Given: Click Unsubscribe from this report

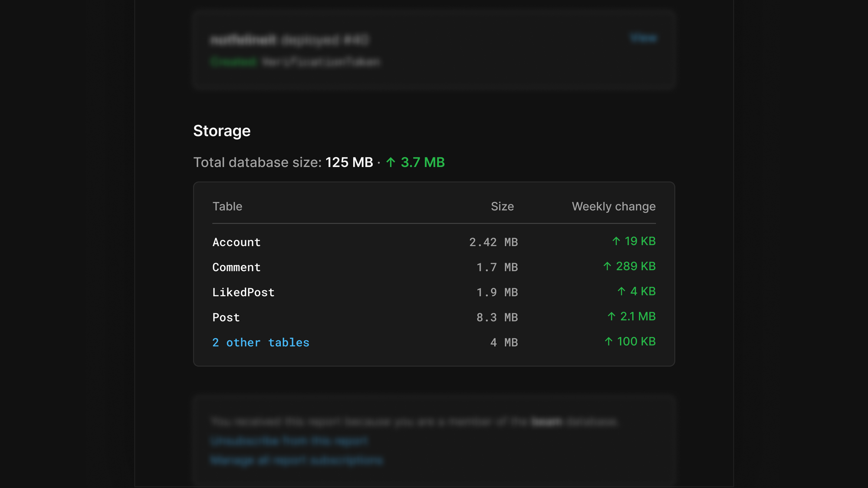Looking at the screenshot, I should tap(289, 441).
